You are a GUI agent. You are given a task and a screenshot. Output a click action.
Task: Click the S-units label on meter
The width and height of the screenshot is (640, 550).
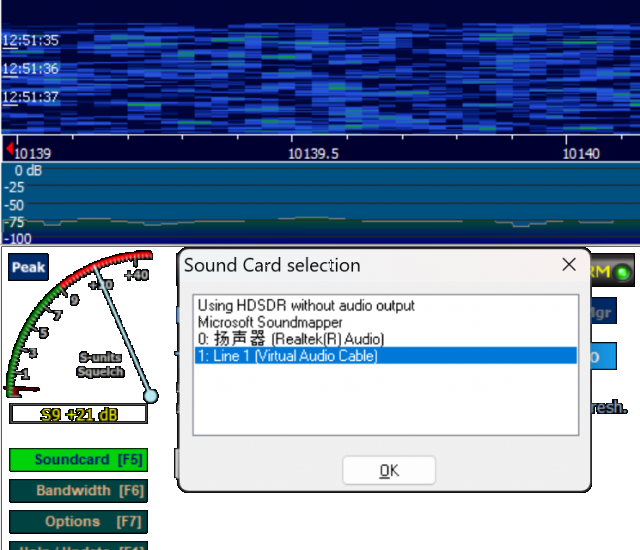(100, 357)
